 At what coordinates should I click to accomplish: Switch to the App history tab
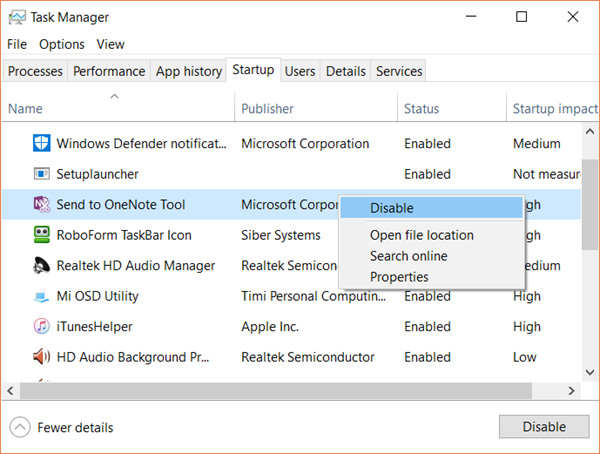[189, 71]
